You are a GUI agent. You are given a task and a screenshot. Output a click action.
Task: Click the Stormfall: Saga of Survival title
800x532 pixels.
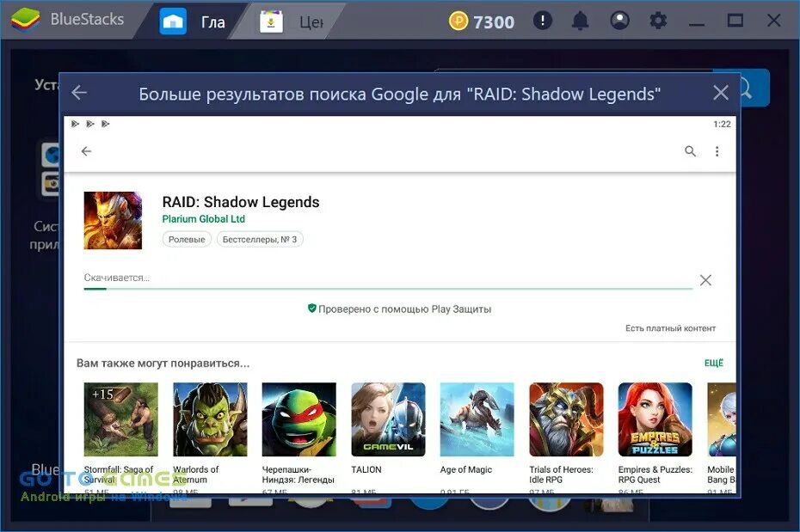click(x=119, y=474)
